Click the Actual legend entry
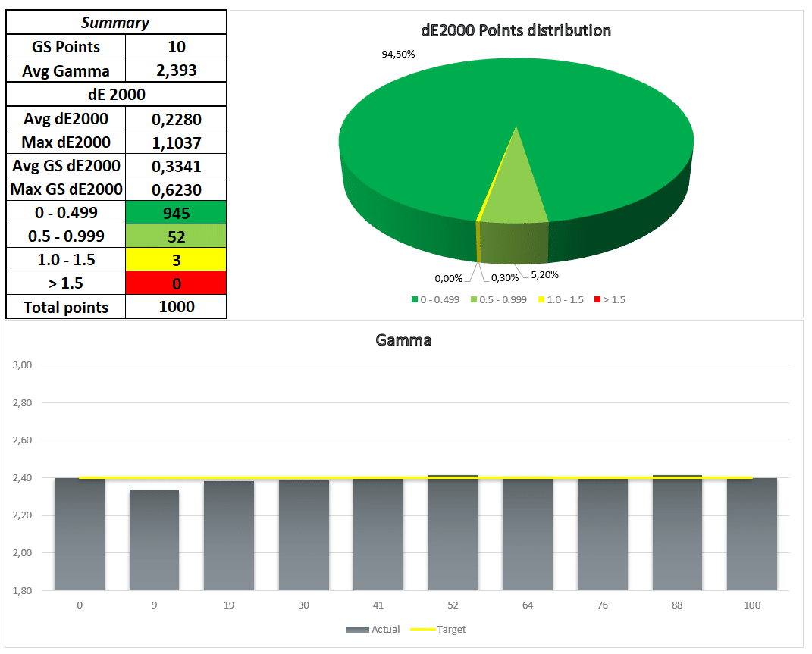 click(373, 630)
